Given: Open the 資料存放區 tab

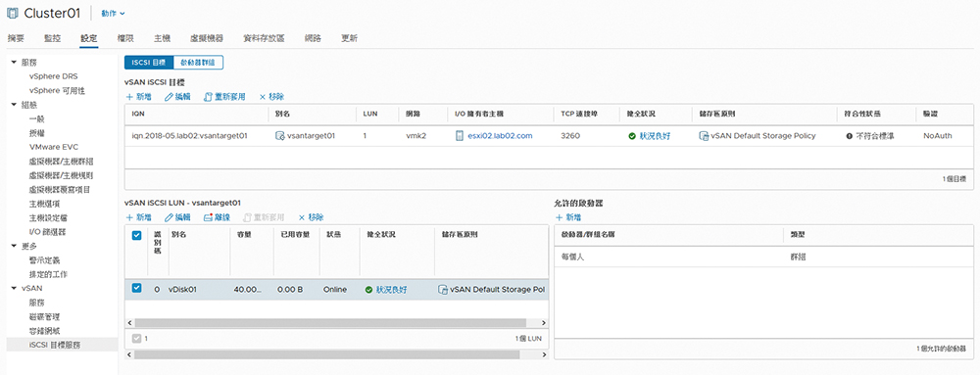Looking at the screenshot, I should [x=264, y=38].
